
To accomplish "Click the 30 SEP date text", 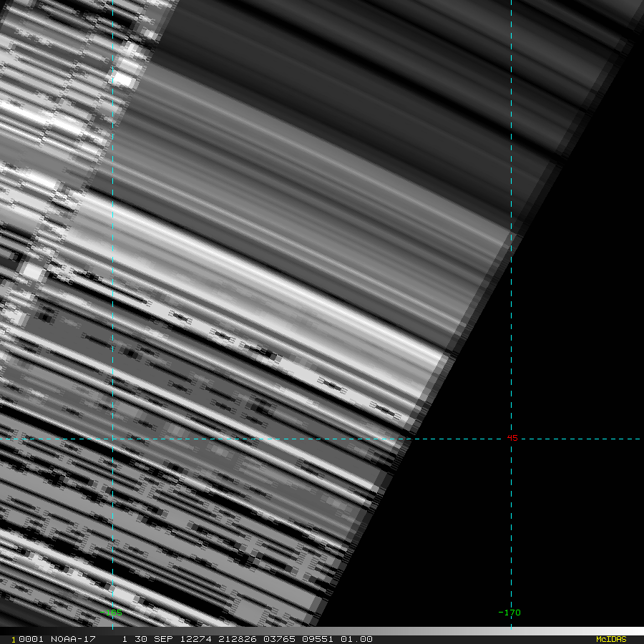I will (x=154, y=639).
